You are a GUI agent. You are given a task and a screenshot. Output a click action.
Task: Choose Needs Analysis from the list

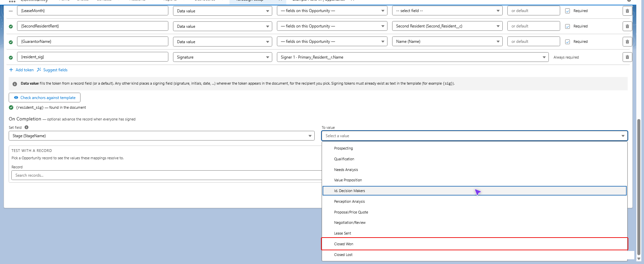coord(474,170)
